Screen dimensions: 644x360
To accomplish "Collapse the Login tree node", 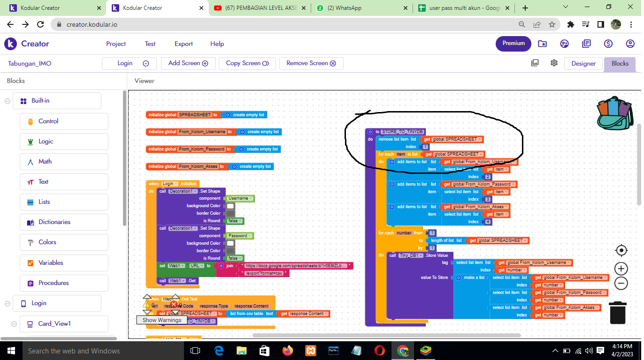I will [8, 303].
